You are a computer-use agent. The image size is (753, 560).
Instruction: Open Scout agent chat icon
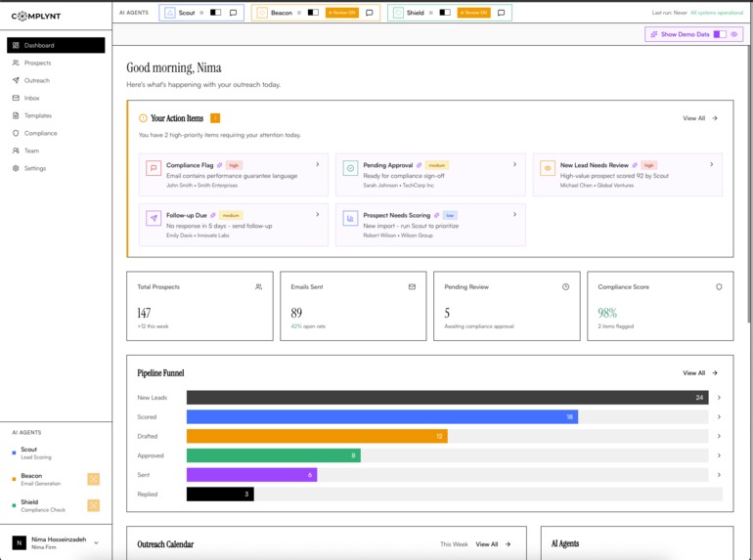(234, 13)
